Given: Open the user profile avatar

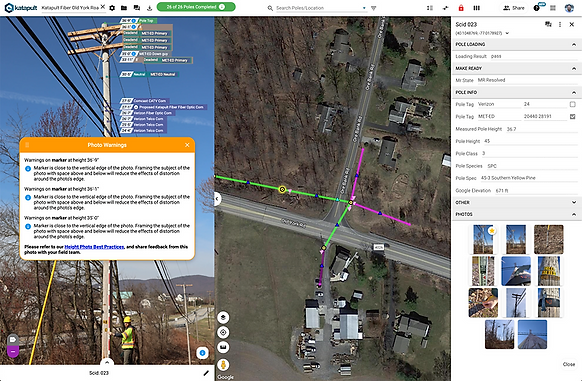Looking at the screenshot, I should tap(569, 8).
